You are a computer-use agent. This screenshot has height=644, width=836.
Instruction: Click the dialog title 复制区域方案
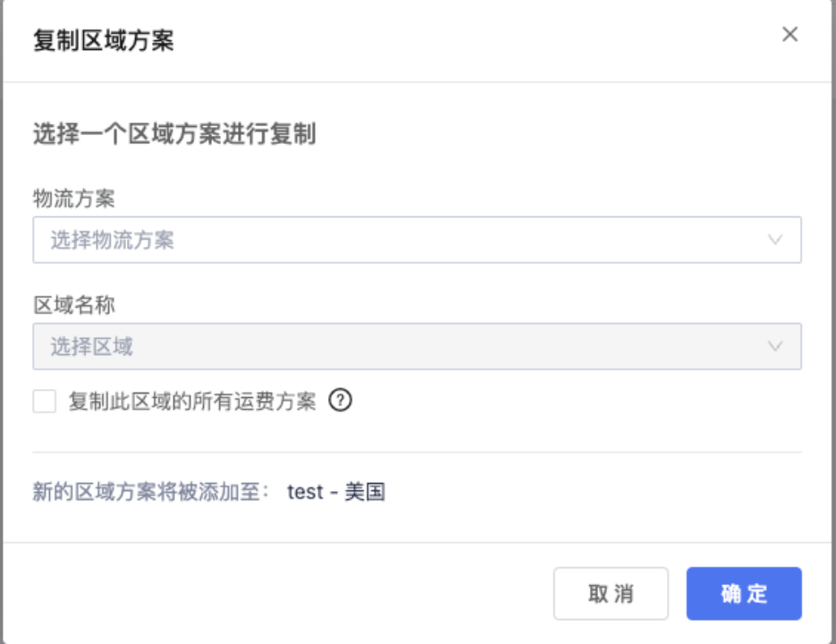click(103, 41)
